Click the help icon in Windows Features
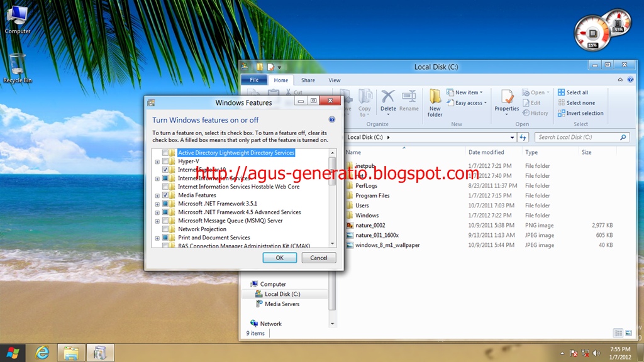This screenshot has width=644, height=362. coord(332,119)
